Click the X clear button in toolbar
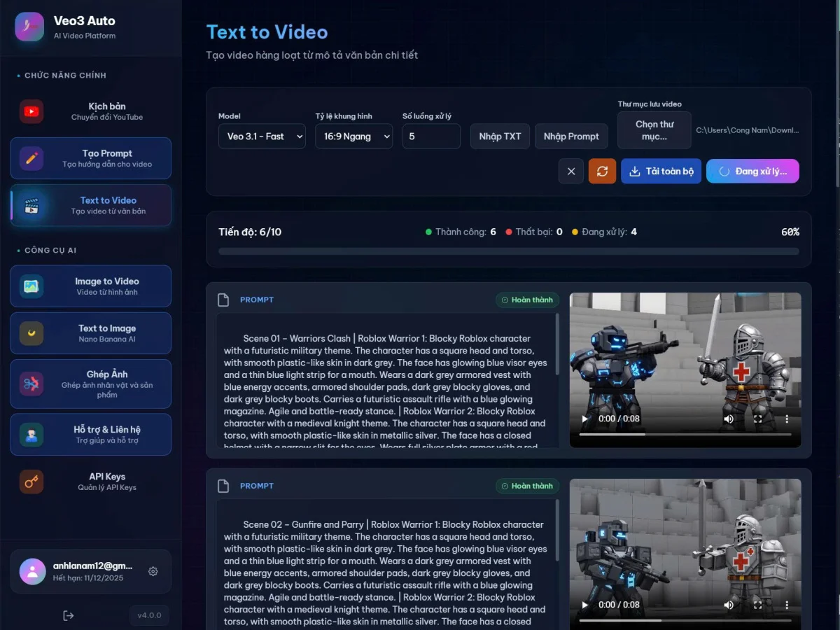Screen dimensions: 840x630 571,171
